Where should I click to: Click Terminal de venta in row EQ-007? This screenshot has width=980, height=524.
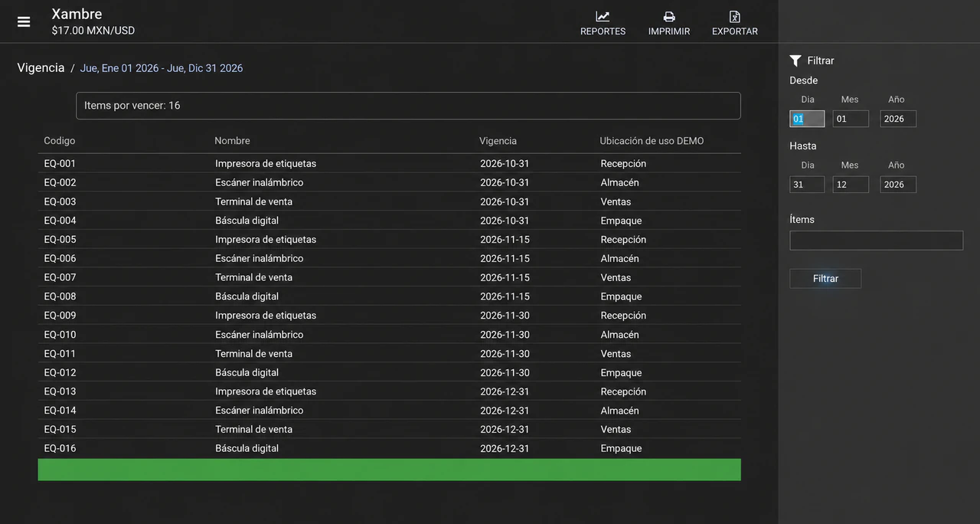(x=253, y=277)
